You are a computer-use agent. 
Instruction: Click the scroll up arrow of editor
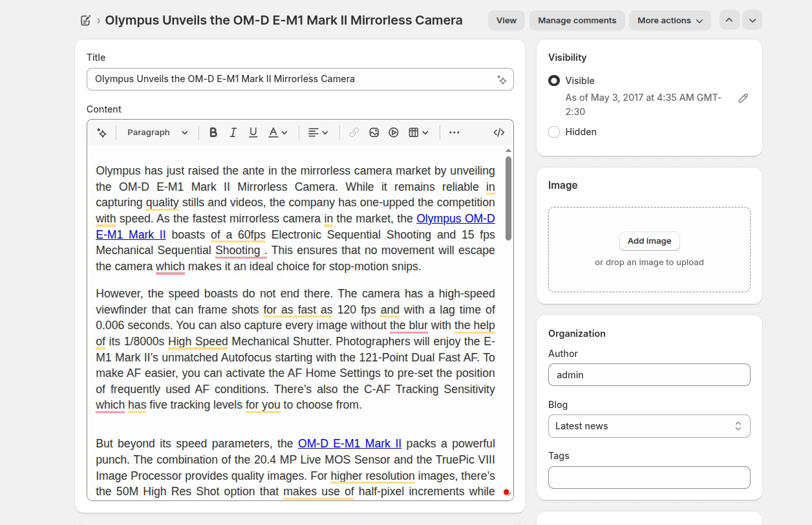[509, 151]
